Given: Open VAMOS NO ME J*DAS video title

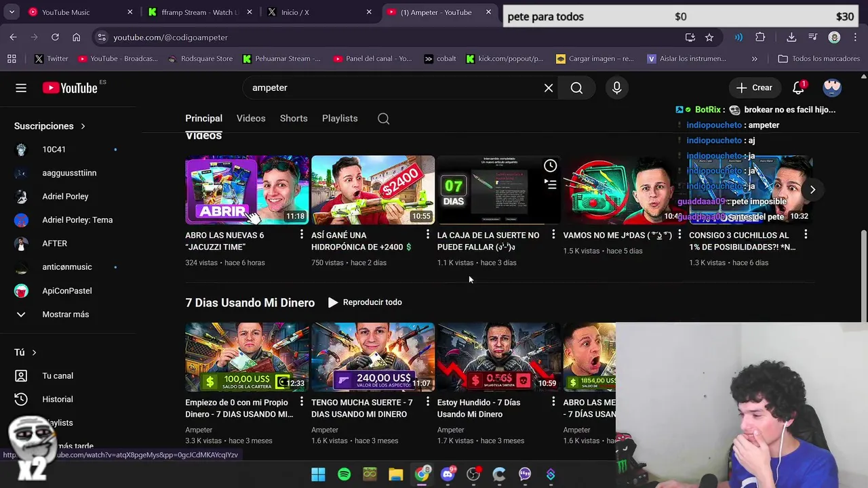Looking at the screenshot, I should click(x=618, y=235).
